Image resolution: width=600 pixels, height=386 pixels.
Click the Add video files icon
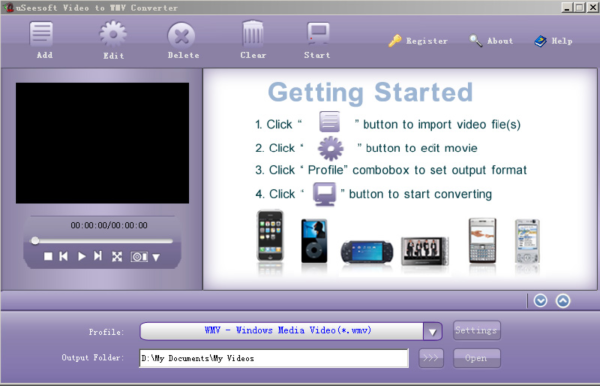(41, 34)
